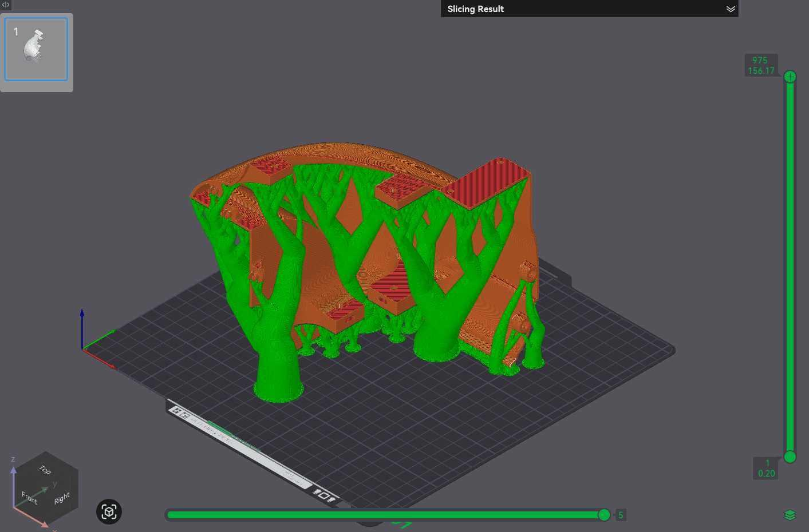Click the Right face of the orientation cube

pyautogui.click(x=61, y=498)
